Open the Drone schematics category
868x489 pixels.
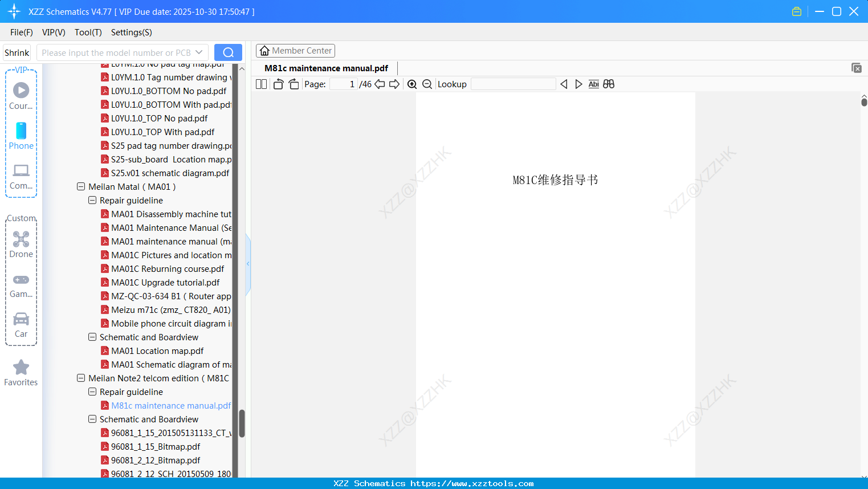coord(21,244)
